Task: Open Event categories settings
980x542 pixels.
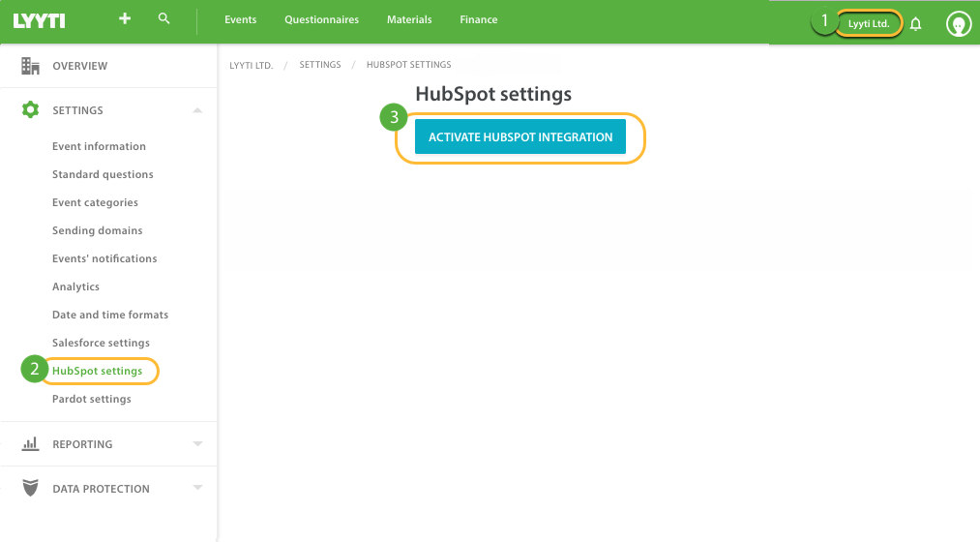Action: (95, 202)
